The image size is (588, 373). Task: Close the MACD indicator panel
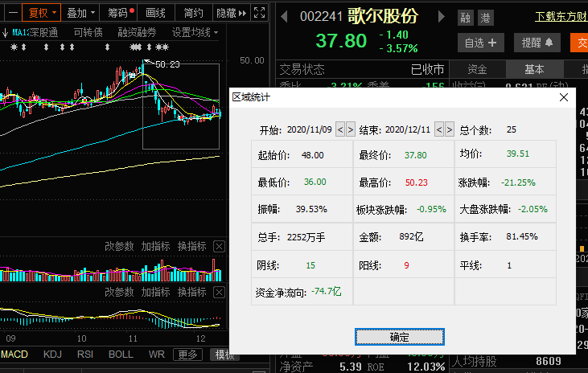pyautogui.click(x=219, y=292)
